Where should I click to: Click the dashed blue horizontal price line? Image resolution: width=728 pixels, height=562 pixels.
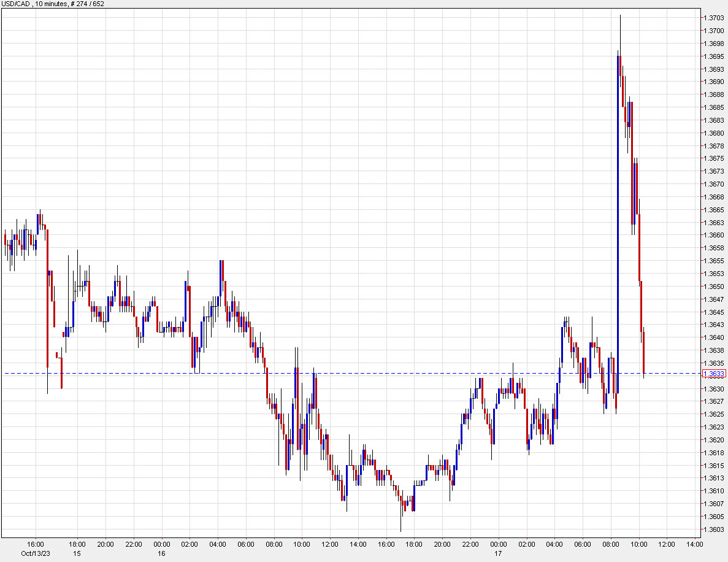pos(368,374)
